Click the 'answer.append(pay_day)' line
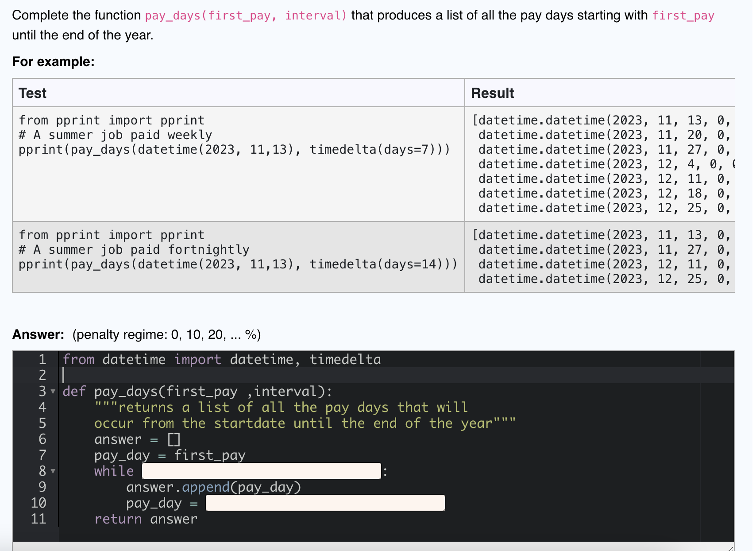756x551 pixels. pos(213,487)
